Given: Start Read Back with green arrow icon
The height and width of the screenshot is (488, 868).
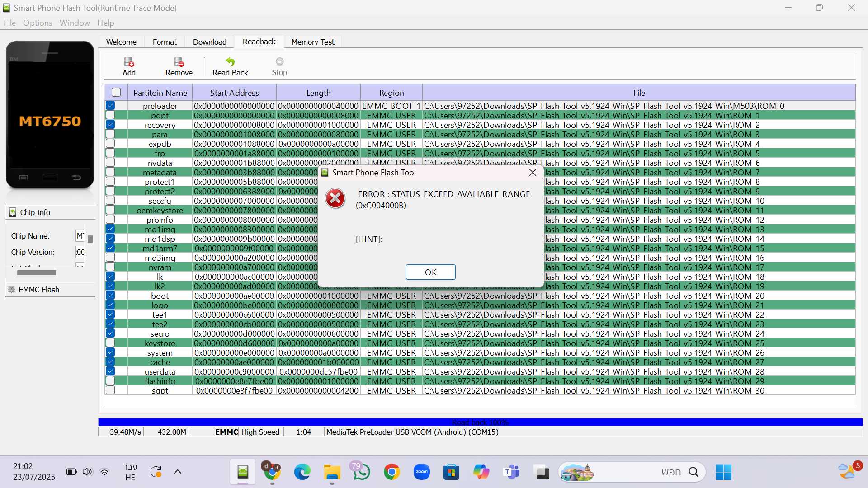Looking at the screenshot, I should click(230, 62).
